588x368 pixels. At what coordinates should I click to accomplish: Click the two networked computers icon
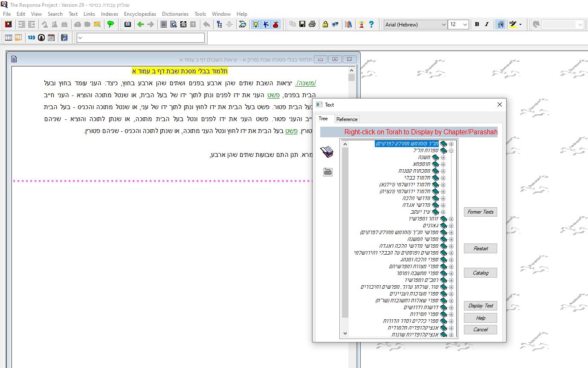click(x=335, y=24)
